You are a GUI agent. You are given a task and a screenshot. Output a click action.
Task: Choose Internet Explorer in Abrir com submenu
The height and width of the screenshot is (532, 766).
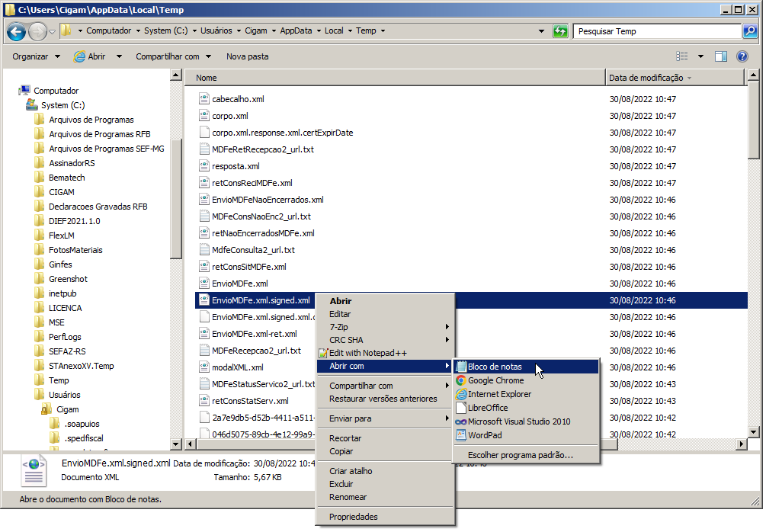tap(527, 394)
